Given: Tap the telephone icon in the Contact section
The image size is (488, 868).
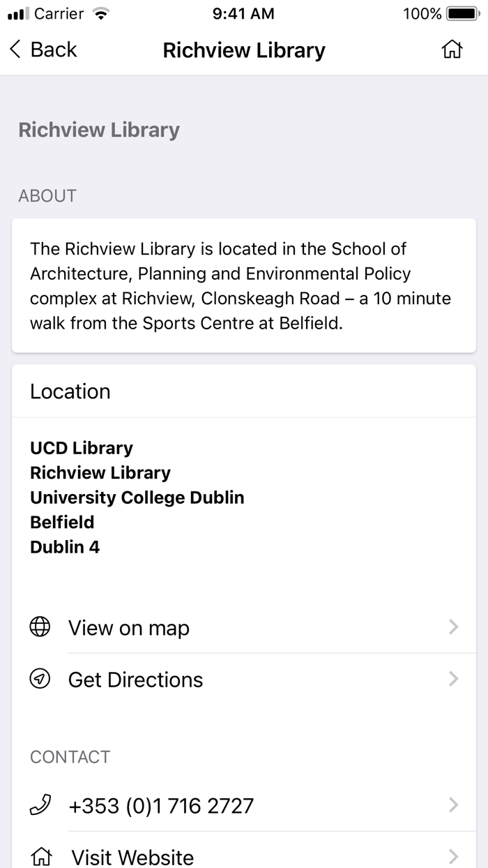Looking at the screenshot, I should (x=40, y=805).
